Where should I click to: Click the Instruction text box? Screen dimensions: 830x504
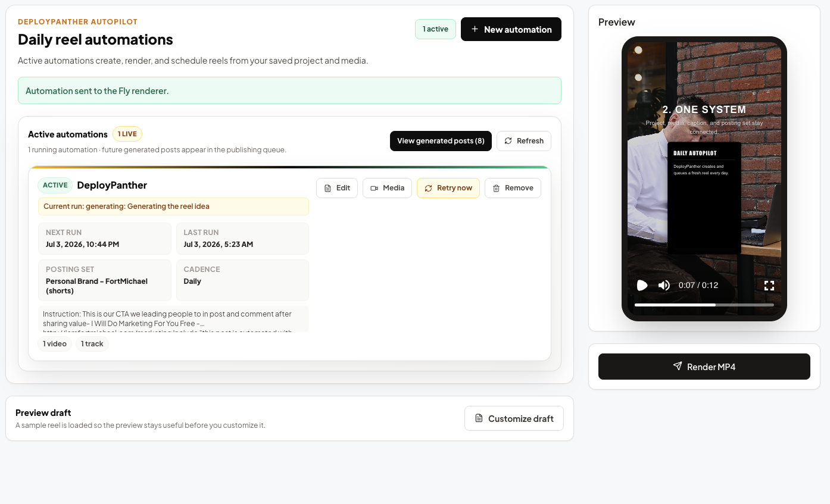(x=173, y=319)
